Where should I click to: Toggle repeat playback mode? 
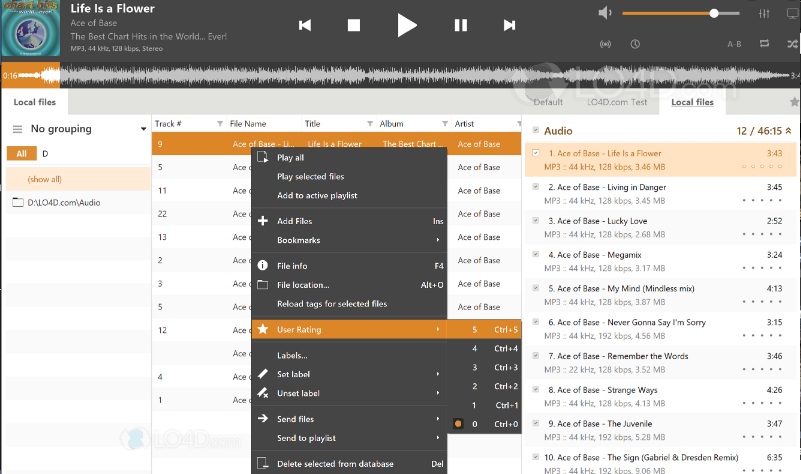[x=765, y=43]
